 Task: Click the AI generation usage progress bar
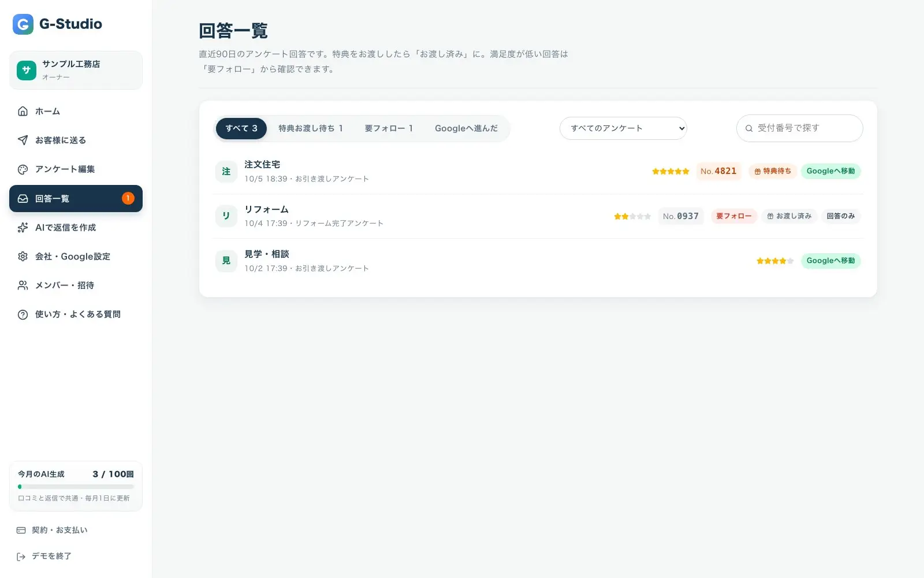pos(76,487)
